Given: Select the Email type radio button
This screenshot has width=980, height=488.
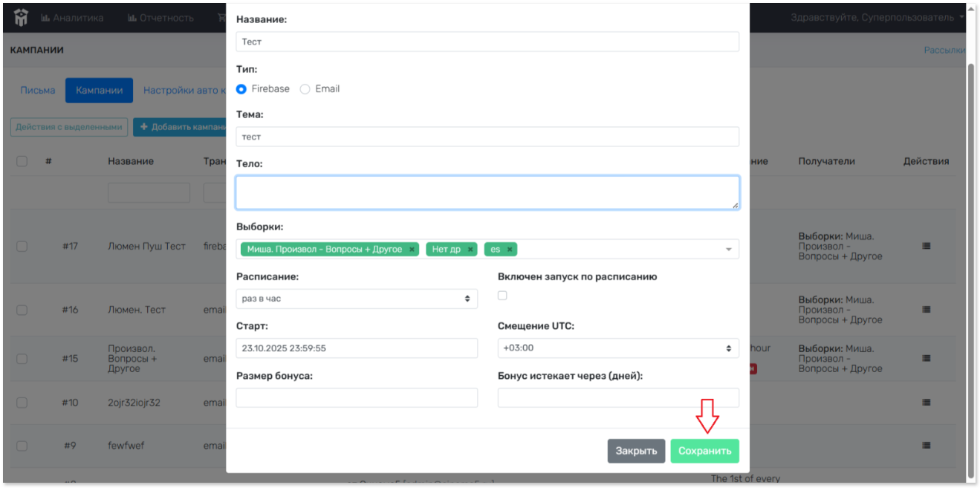Looking at the screenshot, I should [305, 89].
